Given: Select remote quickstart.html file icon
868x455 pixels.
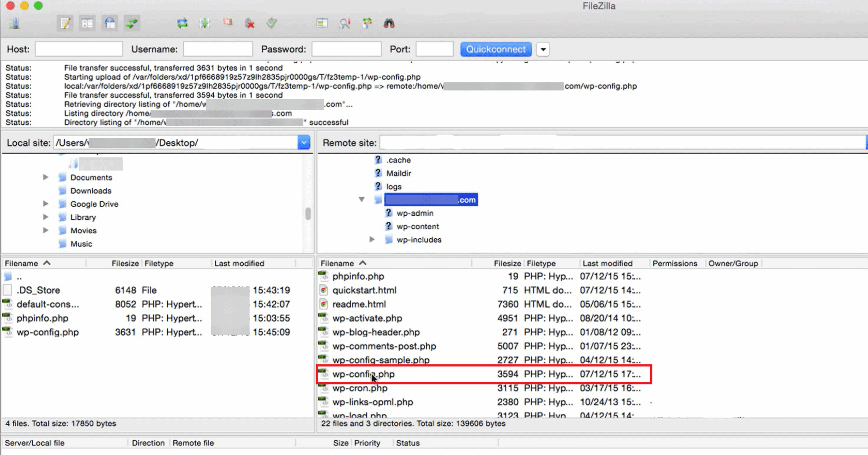Looking at the screenshot, I should point(323,290).
